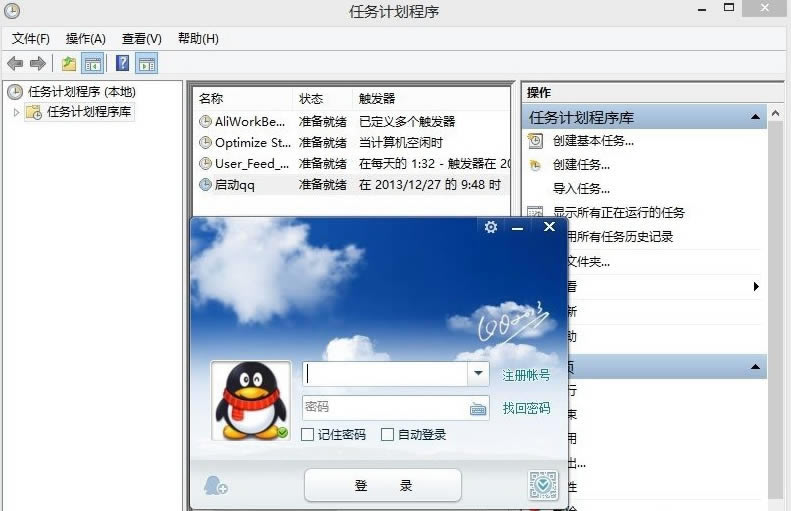
Task: Select the 启动qq task row
Action: 240,185
